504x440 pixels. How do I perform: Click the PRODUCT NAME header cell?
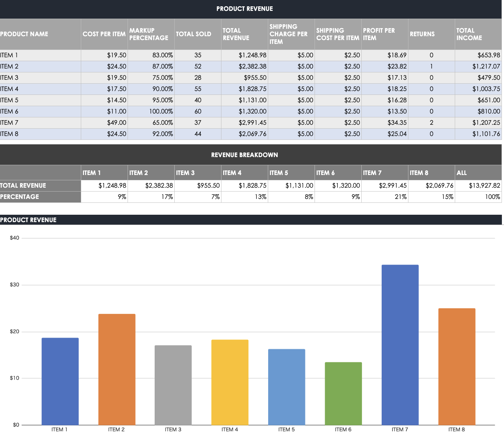[x=24, y=34]
